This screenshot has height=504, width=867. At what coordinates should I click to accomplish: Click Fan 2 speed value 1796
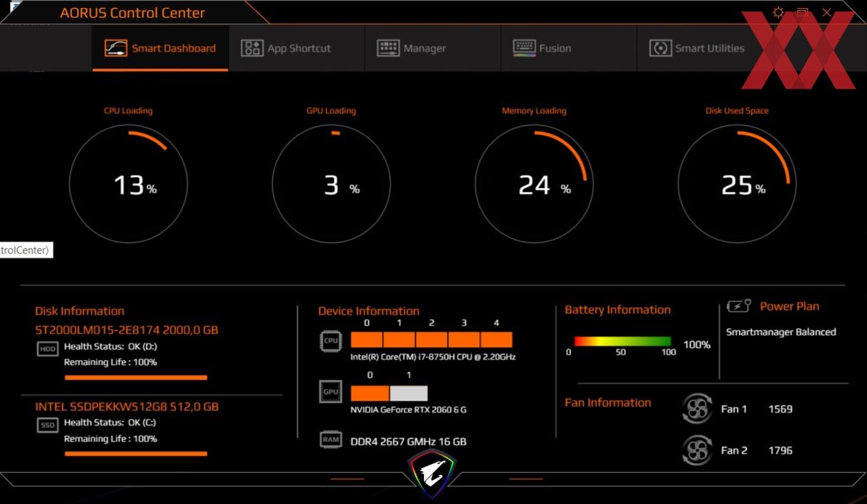780,450
